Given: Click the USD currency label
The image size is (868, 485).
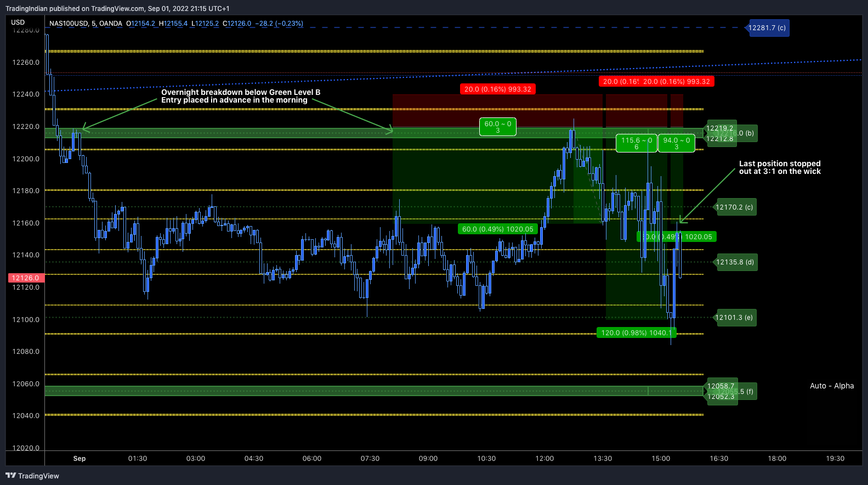Looking at the screenshot, I should [18, 22].
